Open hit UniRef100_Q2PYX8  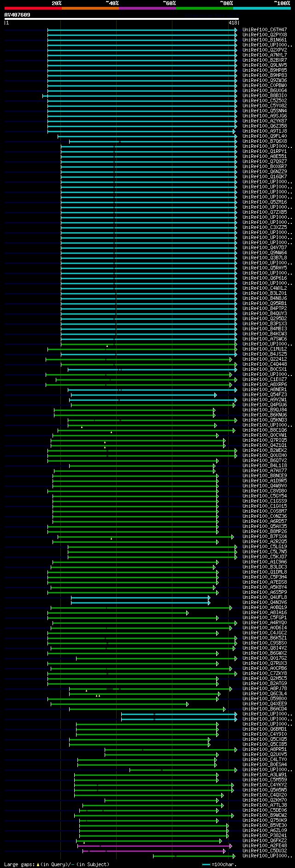tap(265, 35)
